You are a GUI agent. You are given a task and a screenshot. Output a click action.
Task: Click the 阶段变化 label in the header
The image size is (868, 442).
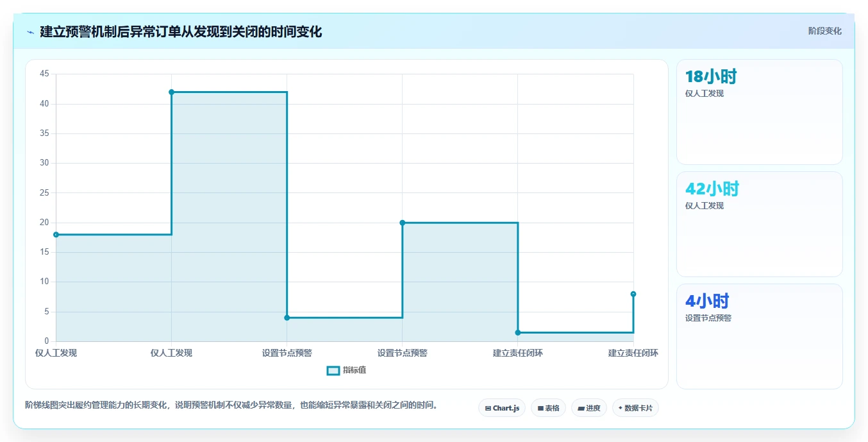825,31
